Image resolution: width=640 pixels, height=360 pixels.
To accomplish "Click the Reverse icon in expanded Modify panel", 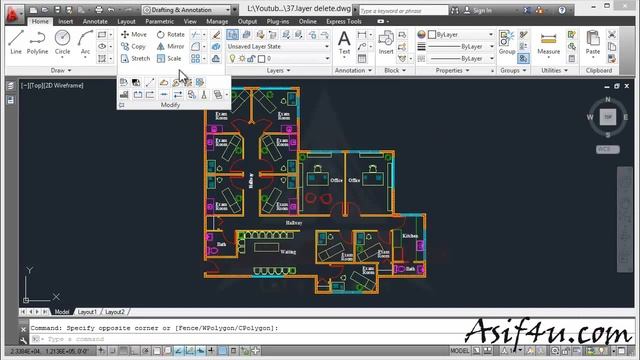I will (x=178, y=95).
